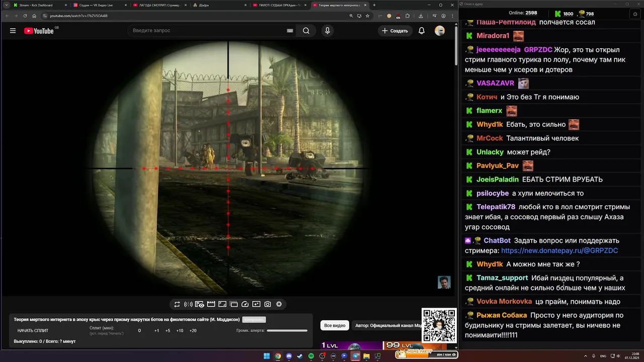Open the YouTube account avatar menu

click(x=440, y=31)
